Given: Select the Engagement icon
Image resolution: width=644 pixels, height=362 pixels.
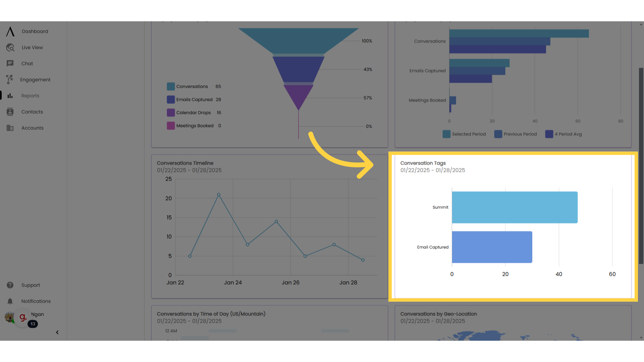Looking at the screenshot, I should tap(10, 79).
